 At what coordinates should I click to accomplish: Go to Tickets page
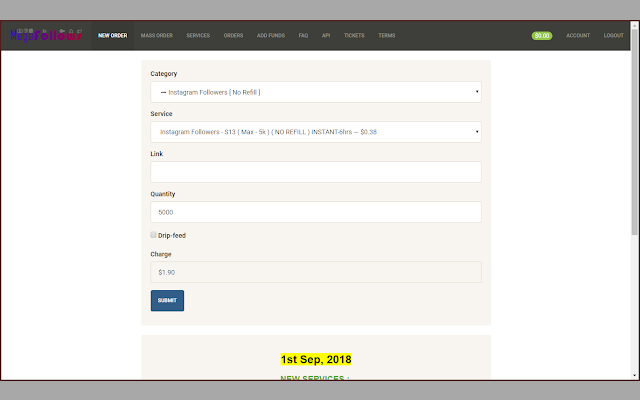tap(354, 36)
